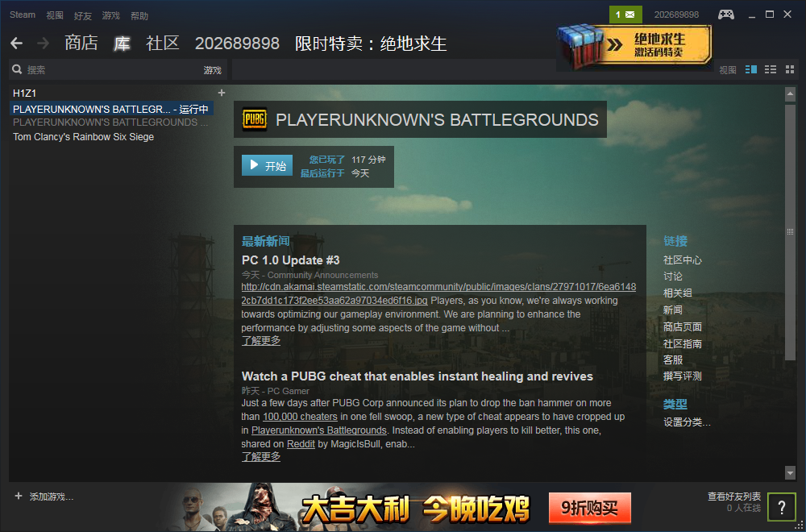
Task: Select running PLAYERUNKNOWN'S BATTLEGR... 运行中 entry
Action: (111, 109)
